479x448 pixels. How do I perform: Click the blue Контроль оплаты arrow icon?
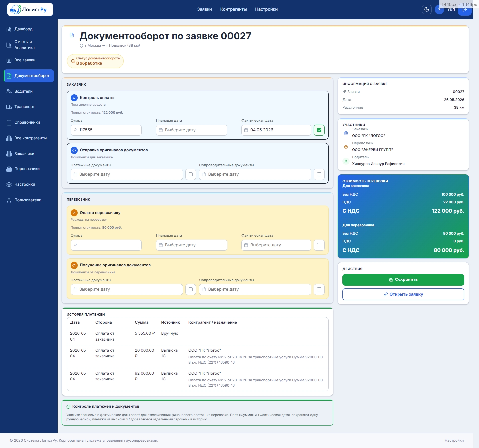[74, 98]
